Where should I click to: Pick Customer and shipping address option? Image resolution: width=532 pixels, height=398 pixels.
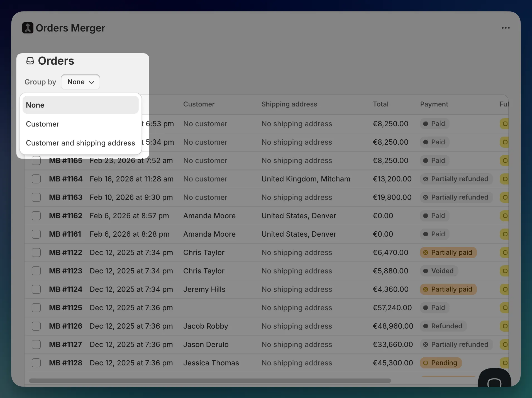80,143
